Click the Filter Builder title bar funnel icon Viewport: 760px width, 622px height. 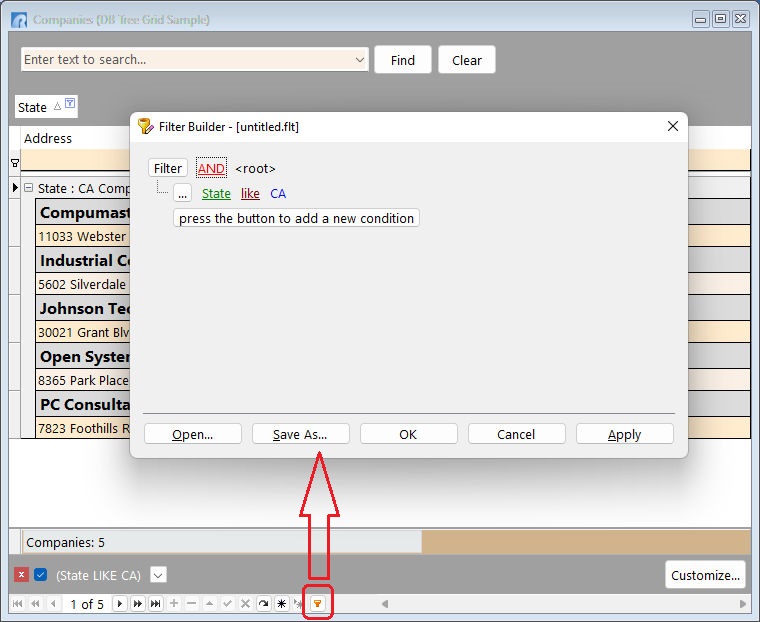click(x=145, y=127)
